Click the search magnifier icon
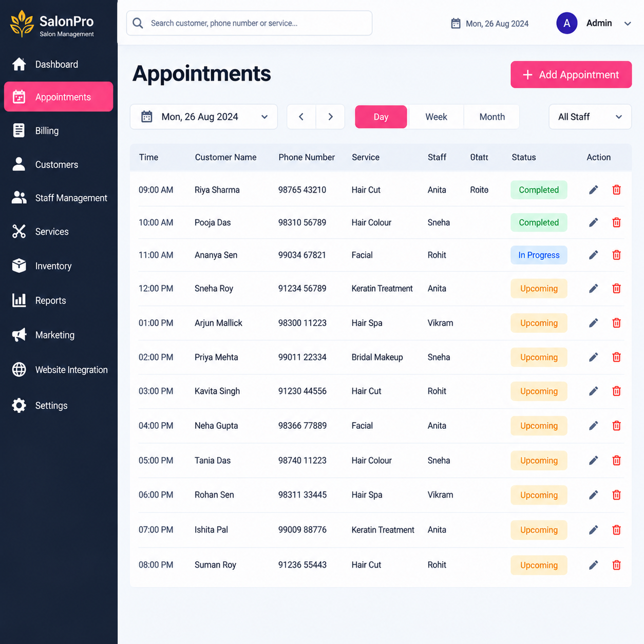Screen dimensions: 644x644 pos(138,23)
